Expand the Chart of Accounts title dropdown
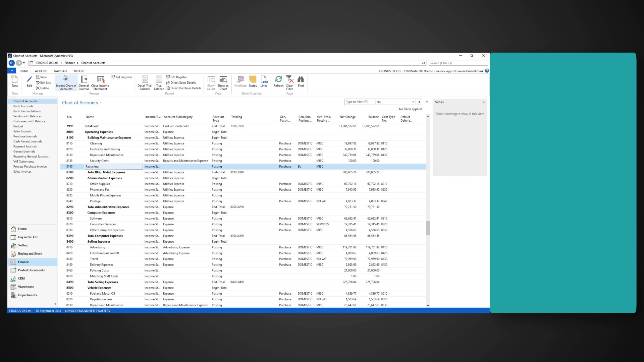Image resolution: width=644 pixels, height=362 pixels. point(101,103)
